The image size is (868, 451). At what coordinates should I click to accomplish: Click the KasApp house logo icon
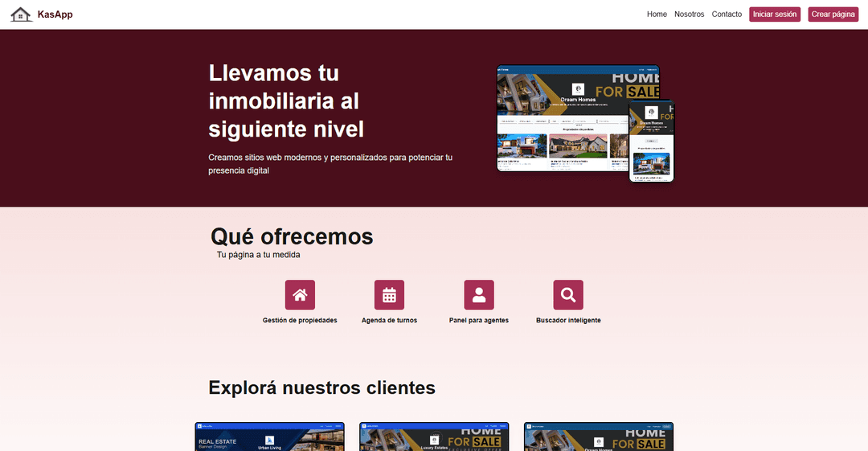[x=21, y=14]
